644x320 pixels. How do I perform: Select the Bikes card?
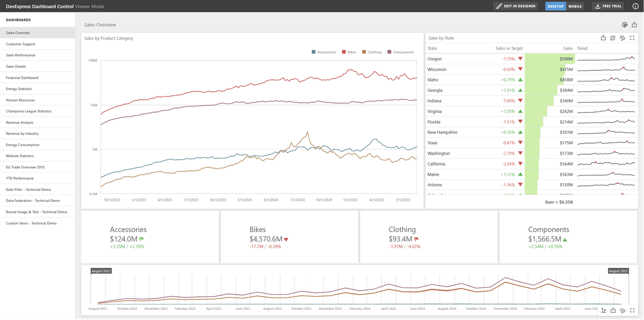[x=289, y=237]
